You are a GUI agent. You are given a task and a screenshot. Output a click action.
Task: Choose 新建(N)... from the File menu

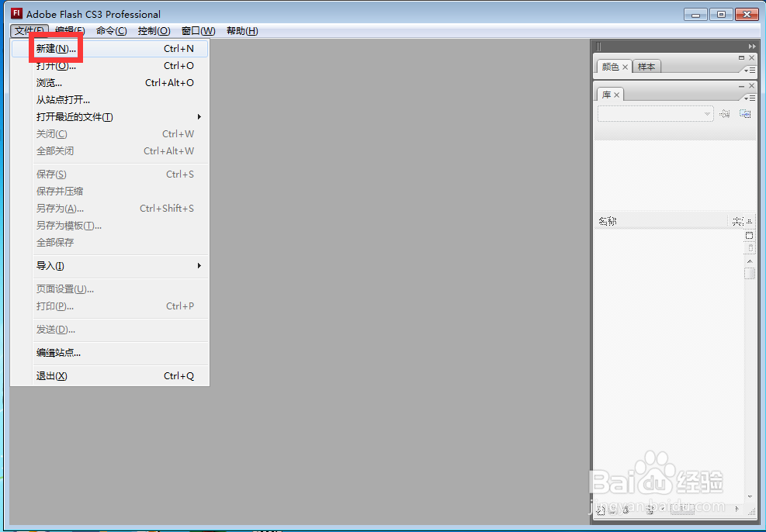tap(110, 49)
